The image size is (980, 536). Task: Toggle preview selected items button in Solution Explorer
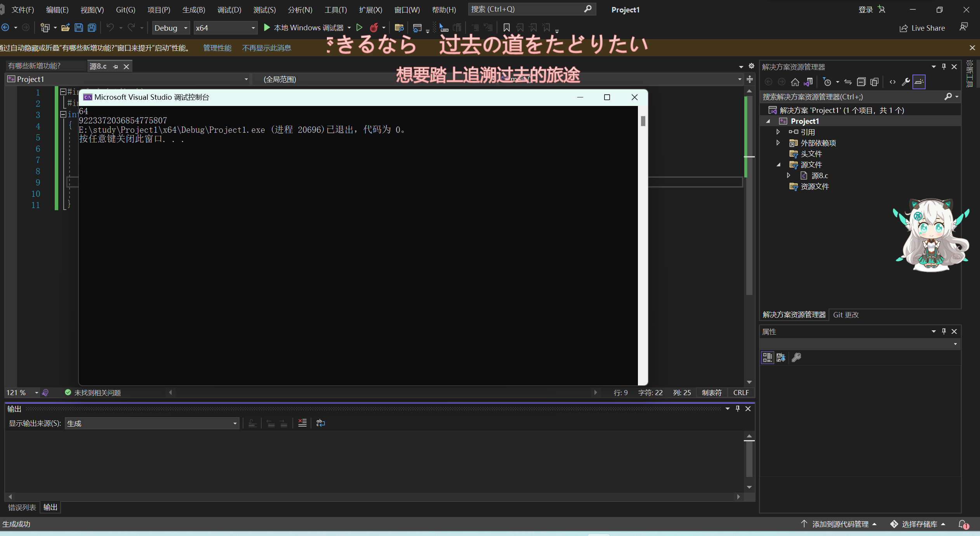[x=919, y=82]
